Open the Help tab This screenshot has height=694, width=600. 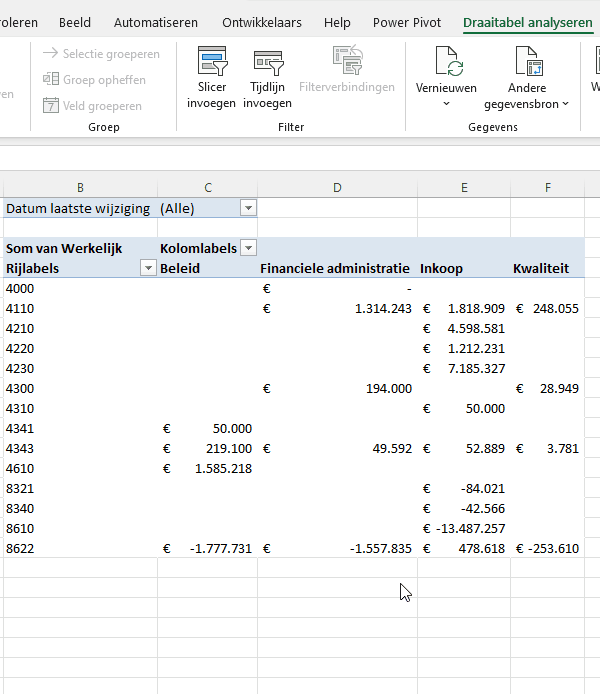pos(337,22)
